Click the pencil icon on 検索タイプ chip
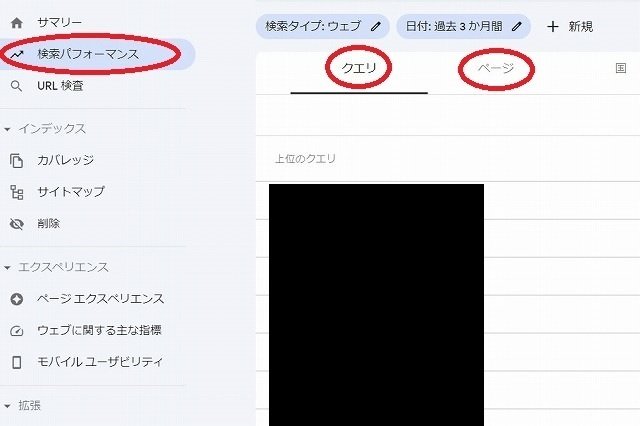This screenshot has height=426, width=640. tap(376, 27)
